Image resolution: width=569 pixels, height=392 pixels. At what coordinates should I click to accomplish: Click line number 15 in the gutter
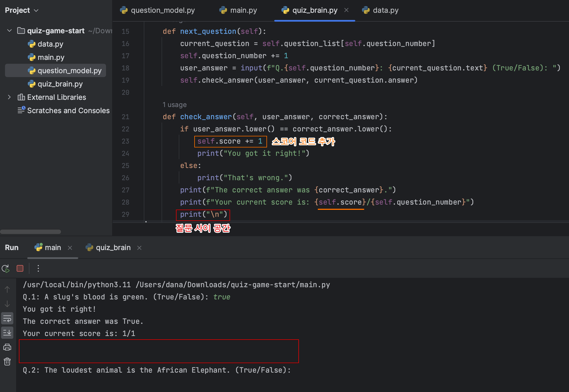[125, 31]
